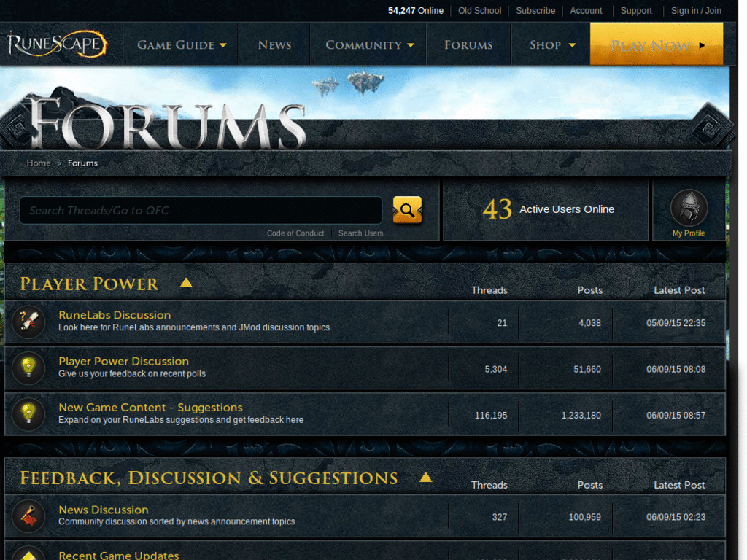
Task: Click the Subscribe link in top bar
Action: pos(535,10)
